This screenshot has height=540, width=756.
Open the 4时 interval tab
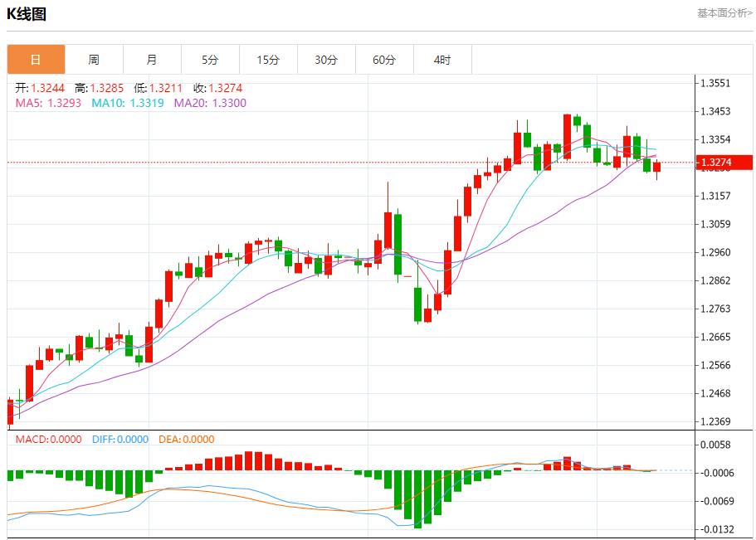442,60
